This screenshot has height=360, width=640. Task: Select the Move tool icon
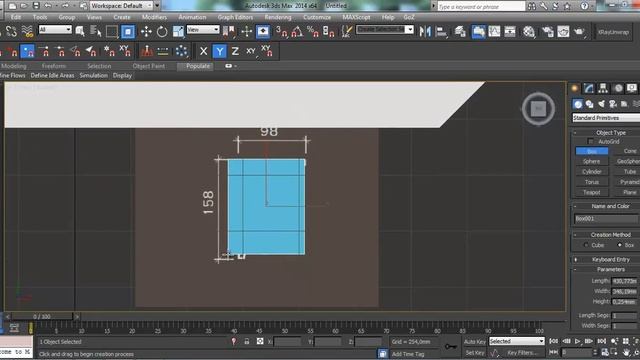point(146,31)
